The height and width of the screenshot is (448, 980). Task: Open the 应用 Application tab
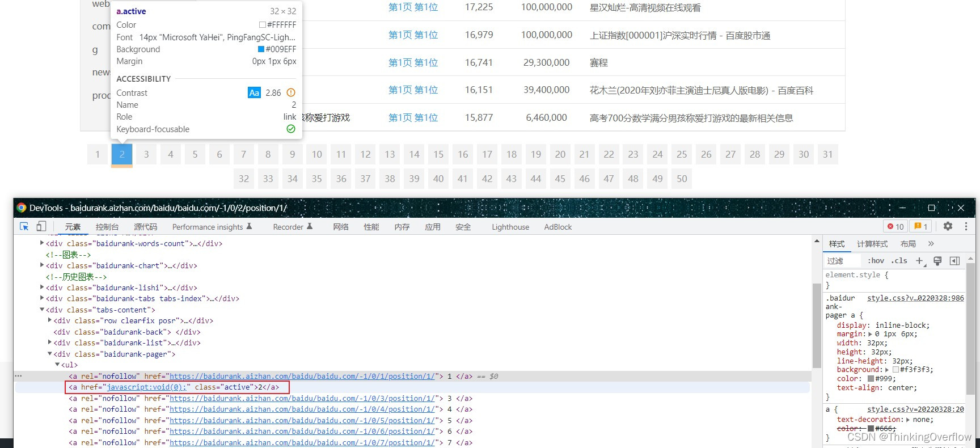pyautogui.click(x=433, y=227)
